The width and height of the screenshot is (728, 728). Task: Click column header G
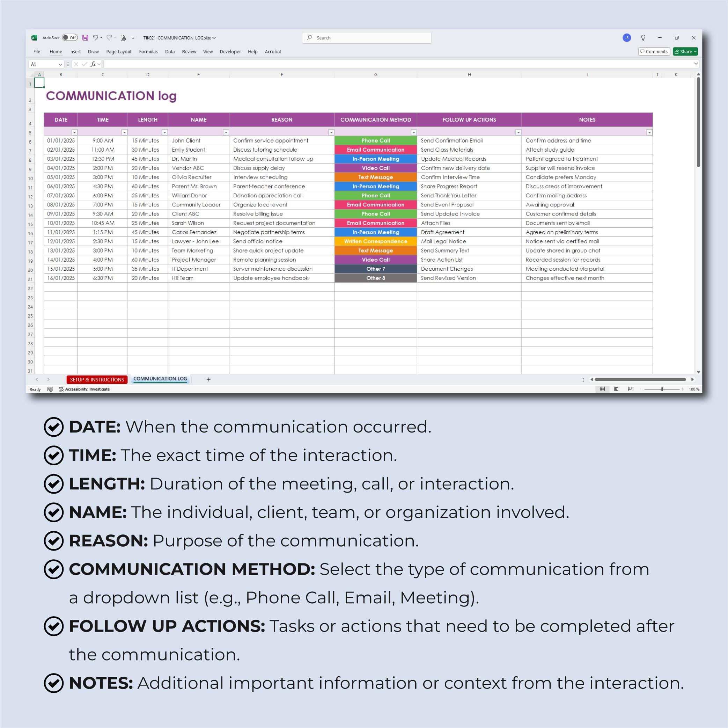376,75
